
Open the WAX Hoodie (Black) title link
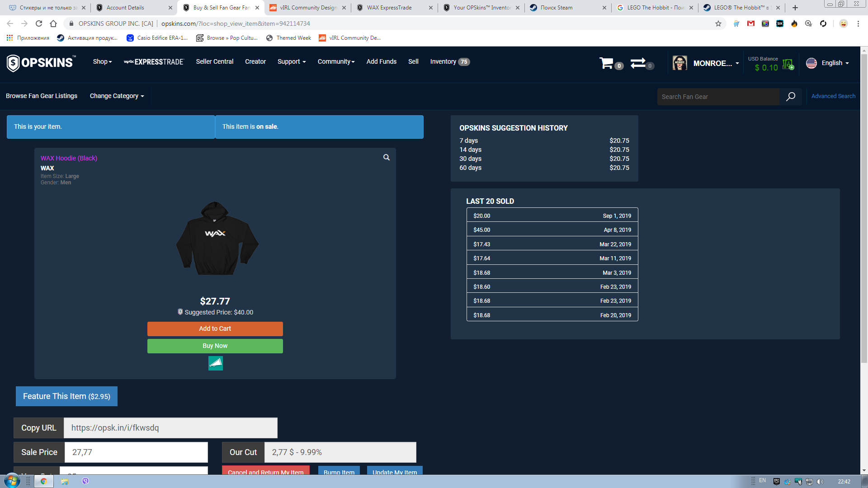(69, 158)
